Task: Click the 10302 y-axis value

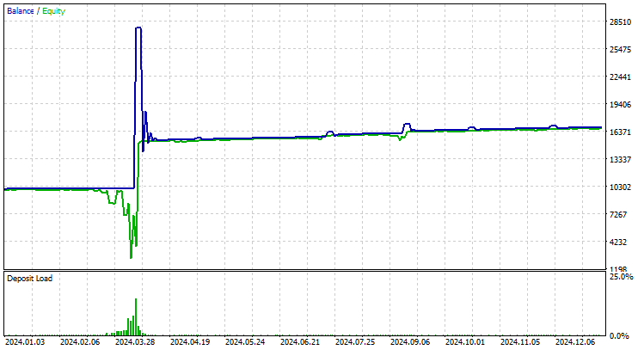Action: click(x=620, y=187)
